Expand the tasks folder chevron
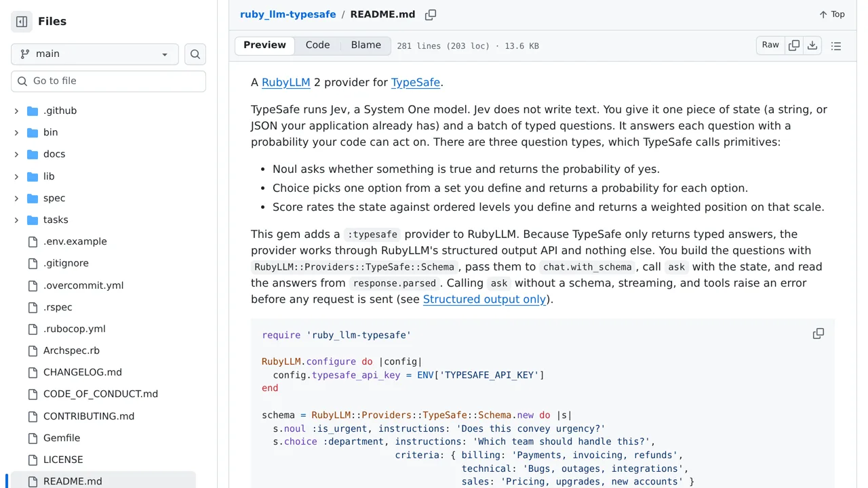The image size is (868, 488). point(16,220)
